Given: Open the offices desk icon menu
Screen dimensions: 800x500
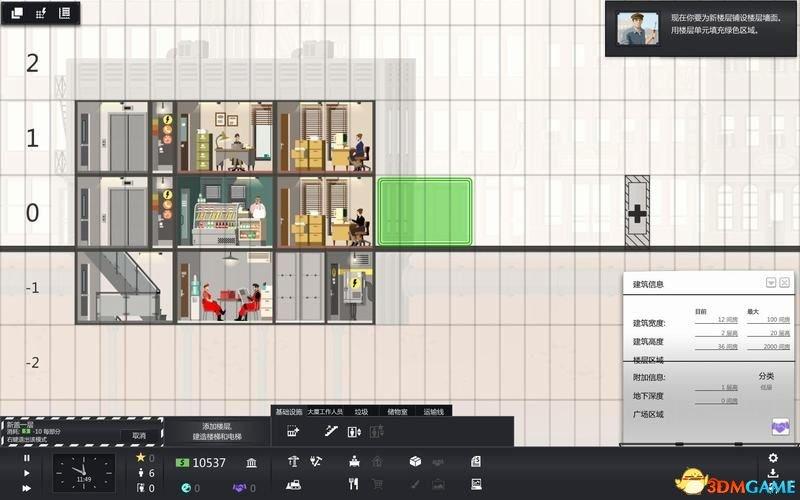Looking at the screenshot, I should 354,462.
